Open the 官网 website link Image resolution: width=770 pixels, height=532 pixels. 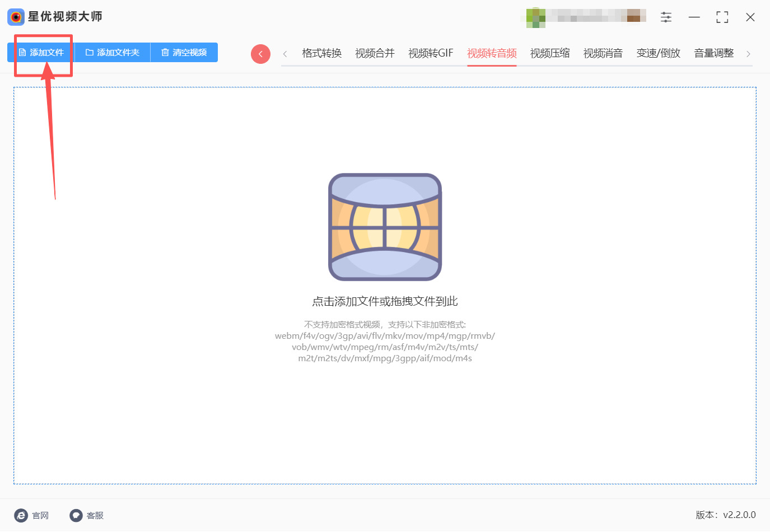[x=31, y=515]
